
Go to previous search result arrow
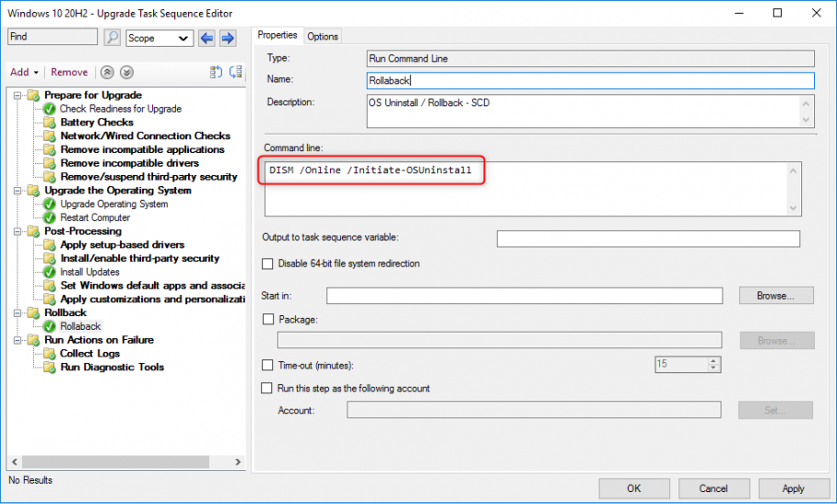click(x=206, y=38)
